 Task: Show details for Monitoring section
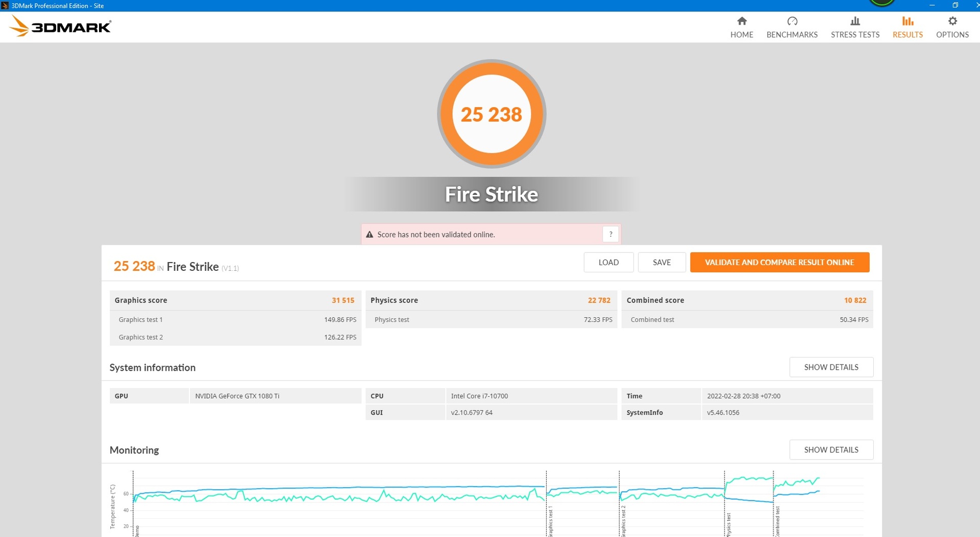[x=831, y=450]
